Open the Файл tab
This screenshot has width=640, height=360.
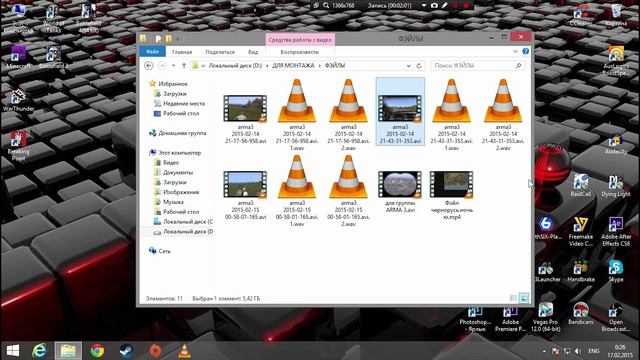(152, 52)
